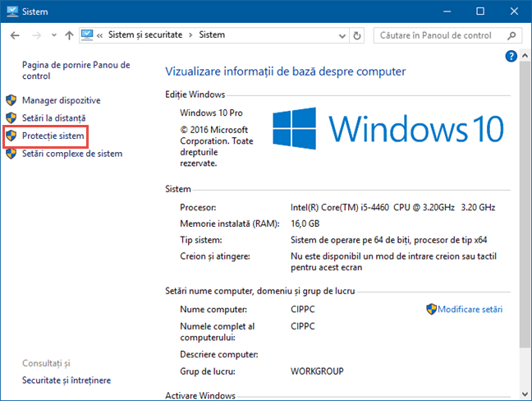Viewport: 532px width, 401px height.
Task: Click the computer icon in address bar
Action: (x=88, y=36)
